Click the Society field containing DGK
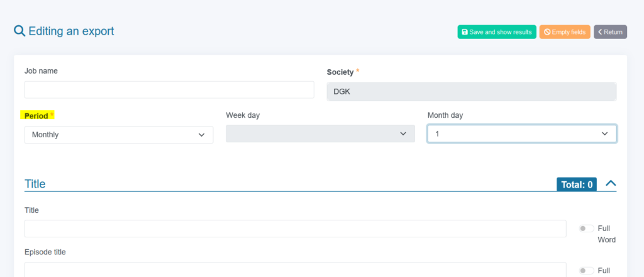This screenshot has height=277, width=644. (472, 92)
